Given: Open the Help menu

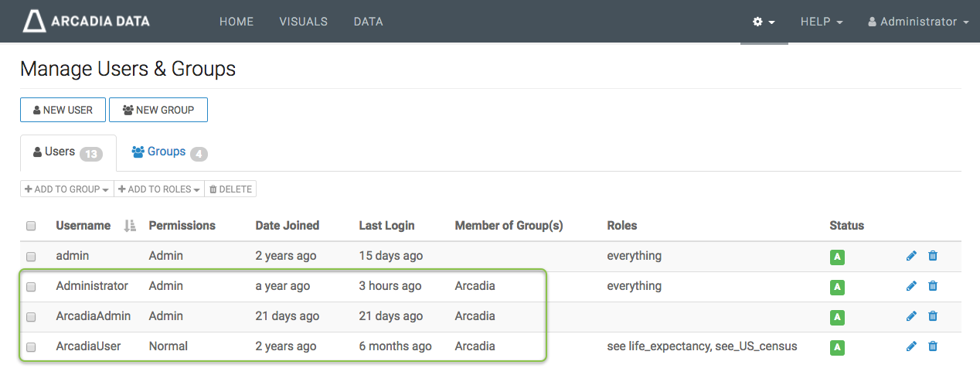Looking at the screenshot, I should point(821,22).
